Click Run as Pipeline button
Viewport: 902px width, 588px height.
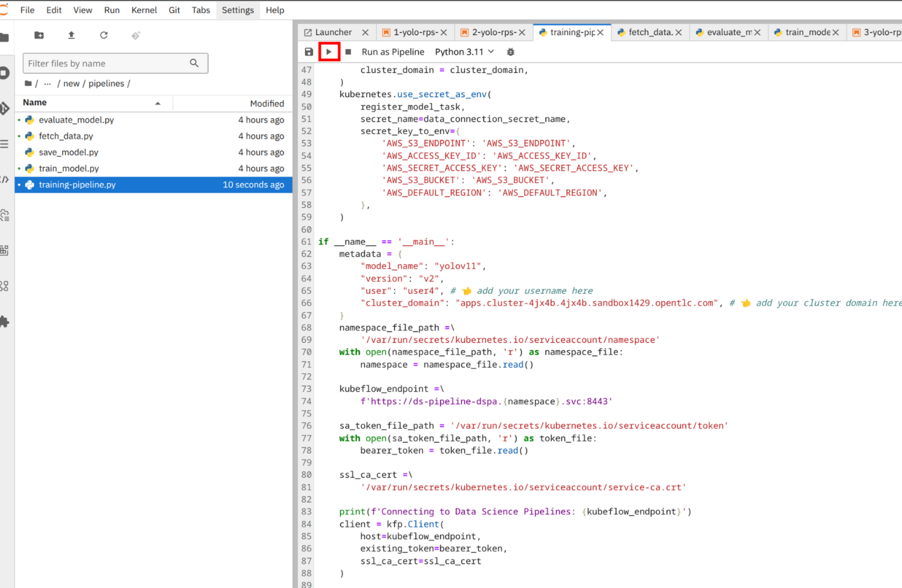click(393, 52)
